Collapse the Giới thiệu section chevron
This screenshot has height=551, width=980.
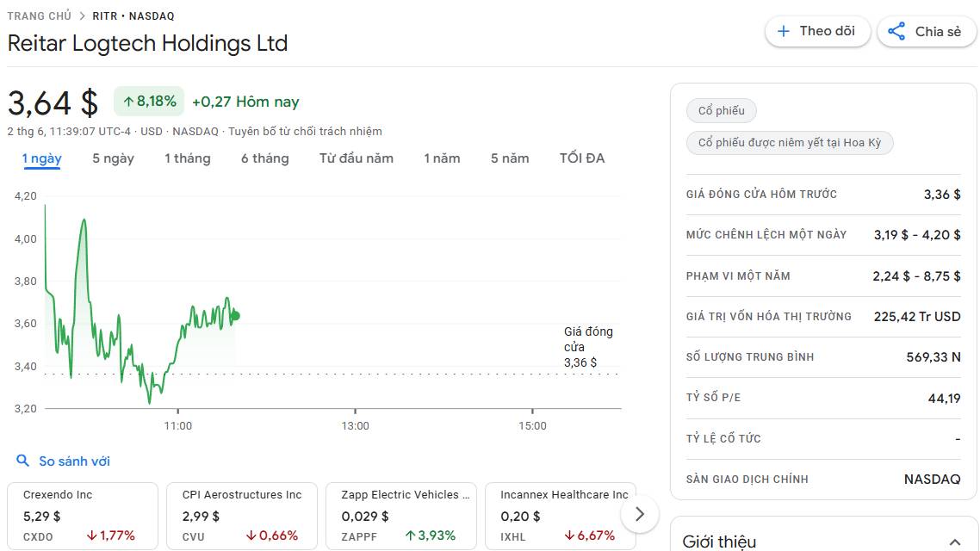pyautogui.click(x=954, y=542)
